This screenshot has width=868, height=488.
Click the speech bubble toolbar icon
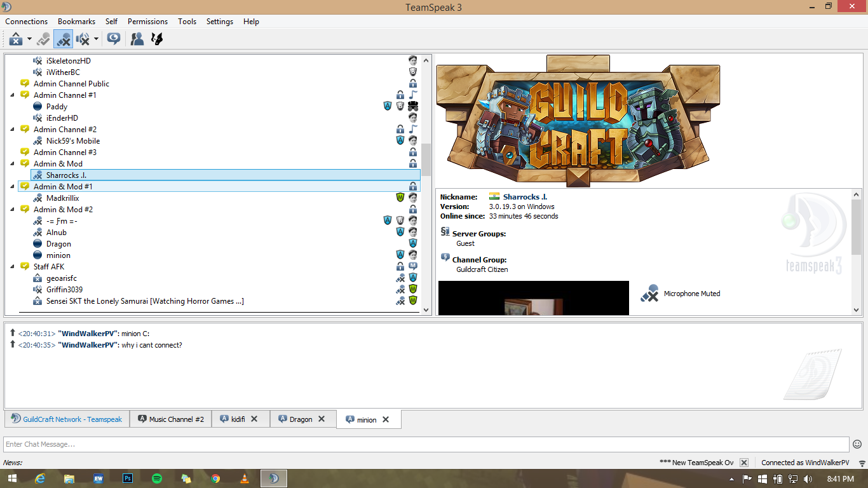pos(114,39)
